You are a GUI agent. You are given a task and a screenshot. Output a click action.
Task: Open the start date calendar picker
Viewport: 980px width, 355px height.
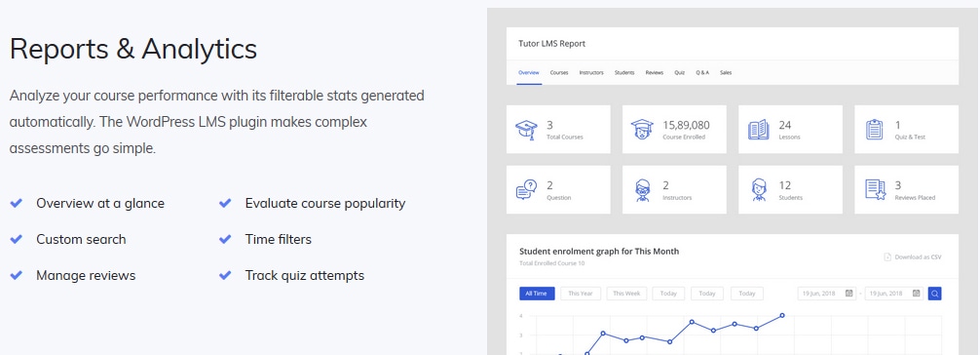point(848,293)
